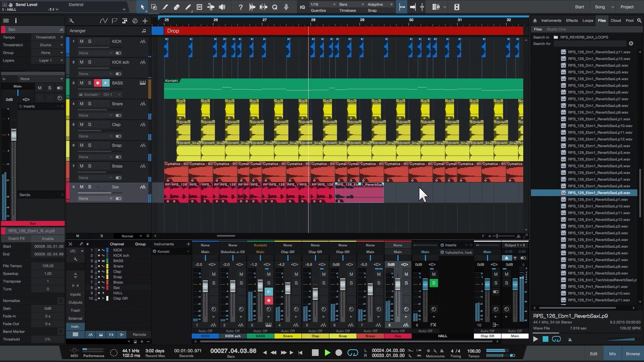
Task: Show automation curve icon above tracks
Action: pos(103,21)
